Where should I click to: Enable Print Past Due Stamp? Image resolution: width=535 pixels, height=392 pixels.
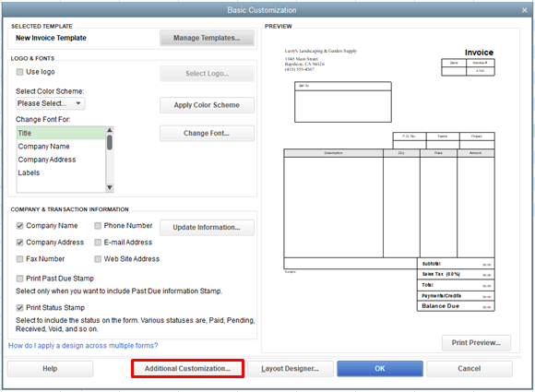(x=19, y=279)
